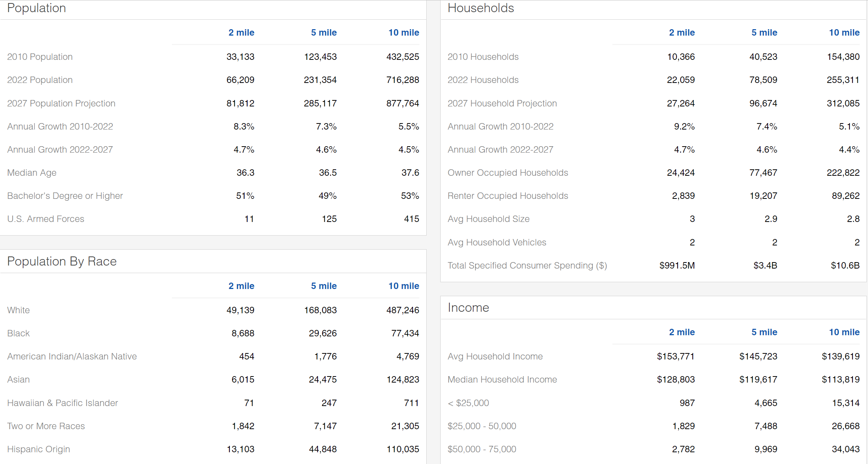Click the Population section heading

37,8
